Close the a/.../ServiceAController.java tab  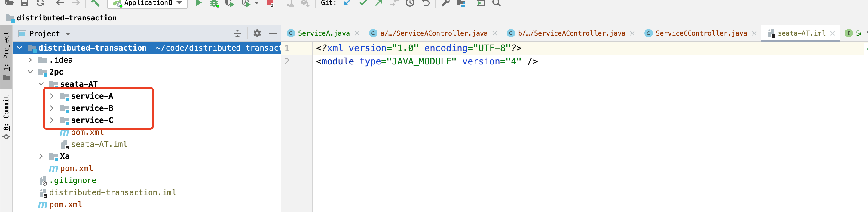pyautogui.click(x=495, y=33)
